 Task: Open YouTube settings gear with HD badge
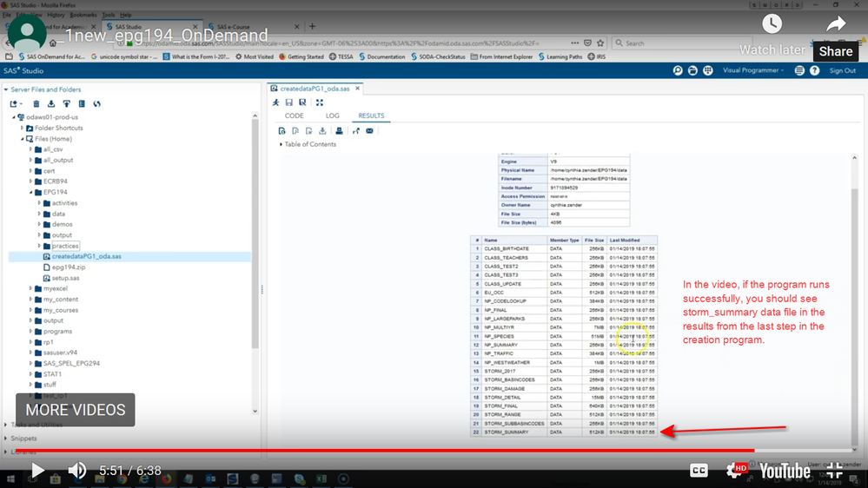pyautogui.click(x=738, y=471)
